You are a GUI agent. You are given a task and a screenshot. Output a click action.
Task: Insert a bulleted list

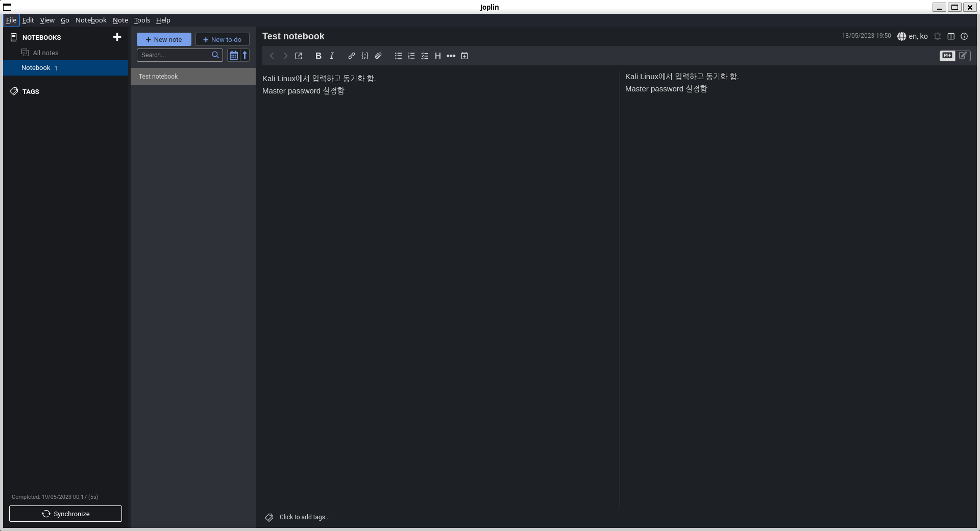pos(398,56)
